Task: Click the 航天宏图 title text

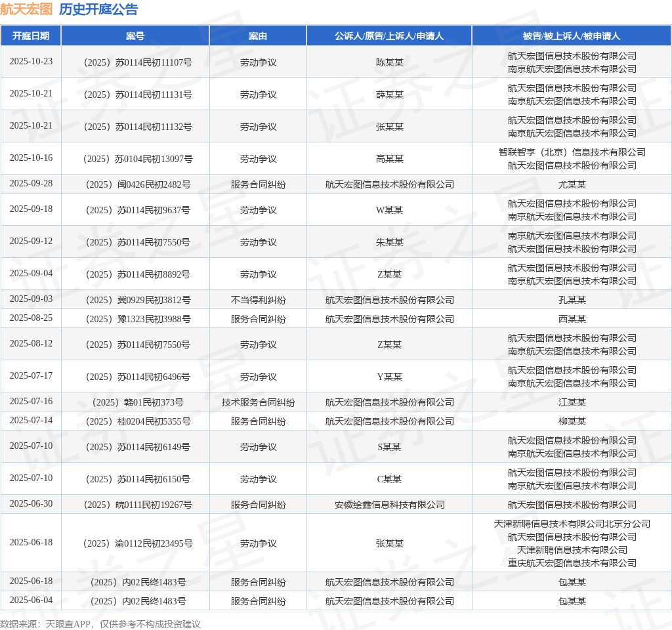Action: click(26, 9)
